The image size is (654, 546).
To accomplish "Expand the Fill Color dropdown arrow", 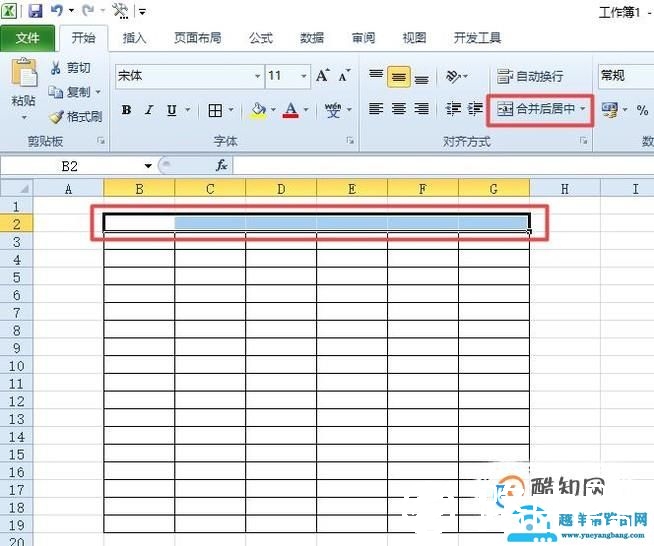I will coord(273,110).
